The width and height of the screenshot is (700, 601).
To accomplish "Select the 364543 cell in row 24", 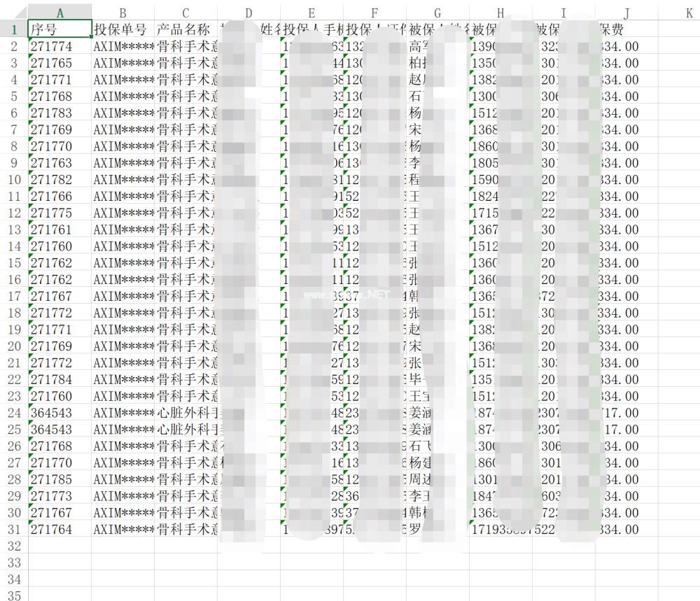I will (x=59, y=413).
